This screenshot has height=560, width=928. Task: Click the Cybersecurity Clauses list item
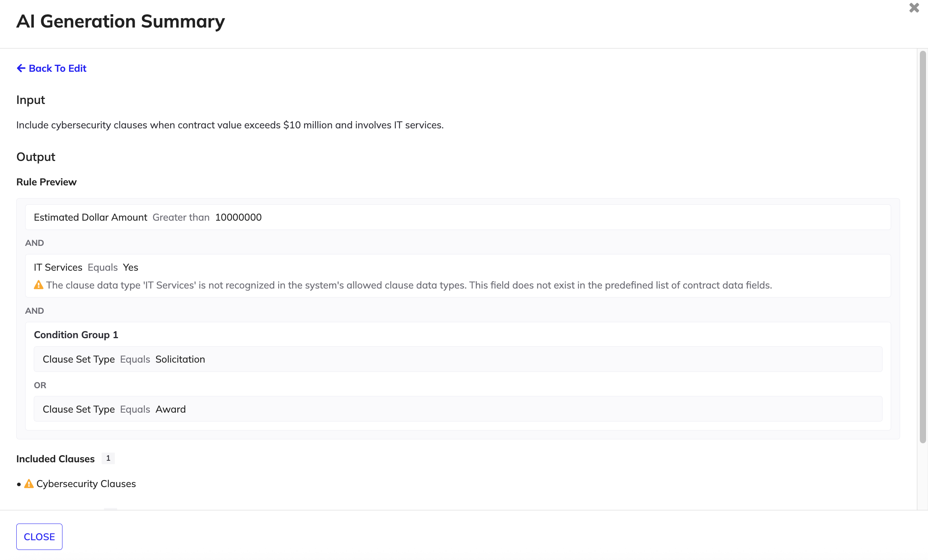click(86, 484)
